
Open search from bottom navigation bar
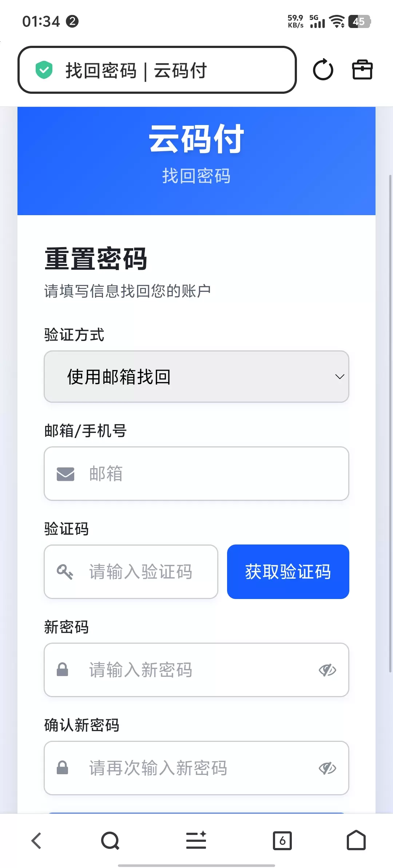(110, 840)
